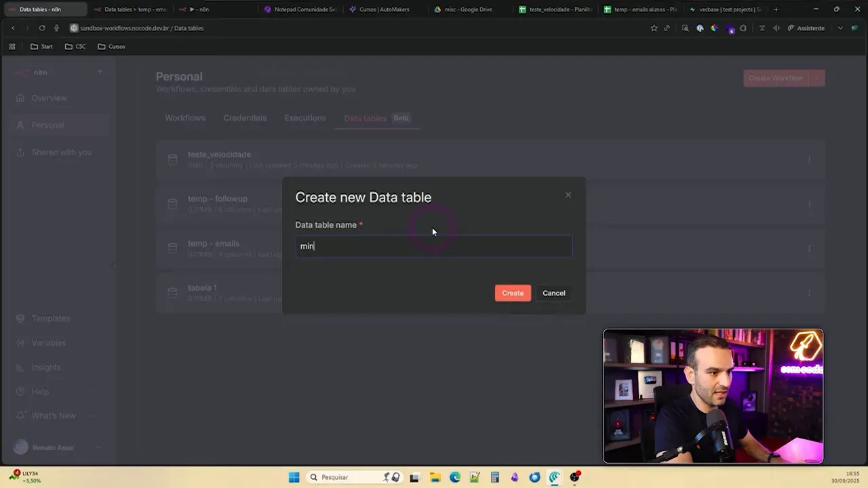
Task: Open the kebab menu for teste_velocidade table
Action: (x=809, y=159)
